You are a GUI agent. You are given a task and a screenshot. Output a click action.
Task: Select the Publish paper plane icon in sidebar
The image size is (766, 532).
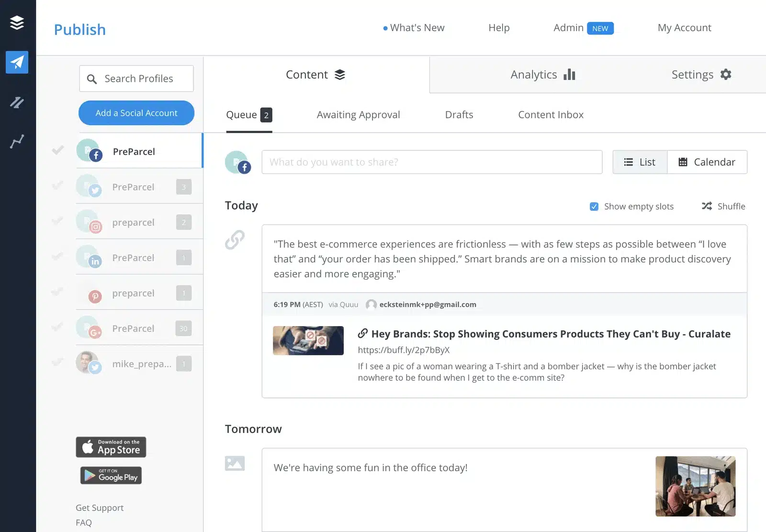point(17,62)
